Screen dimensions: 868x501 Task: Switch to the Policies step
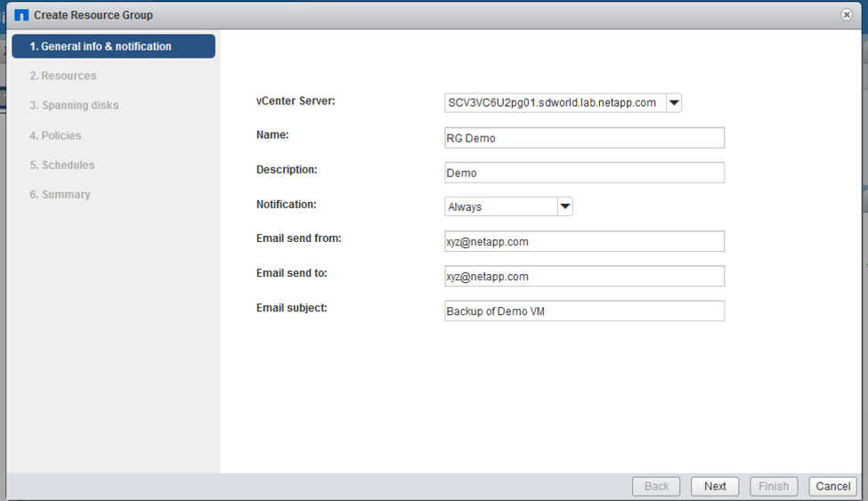[x=55, y=136]
